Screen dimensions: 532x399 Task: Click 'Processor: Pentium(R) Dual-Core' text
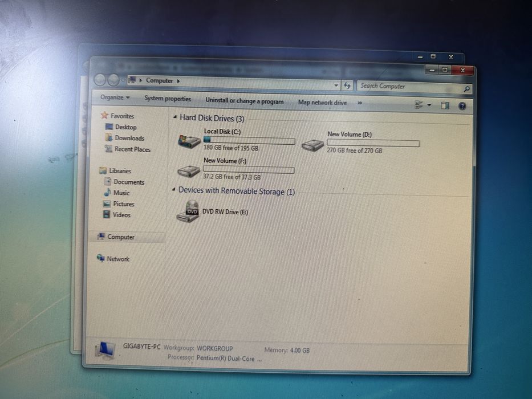tap(214, 358)
